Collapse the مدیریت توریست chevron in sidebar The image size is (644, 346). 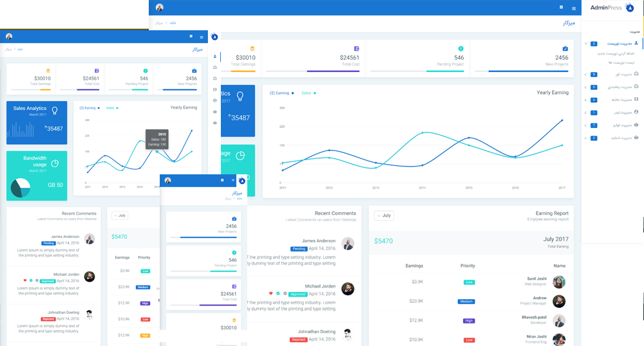pyautogui.click(x=585, y=44)
